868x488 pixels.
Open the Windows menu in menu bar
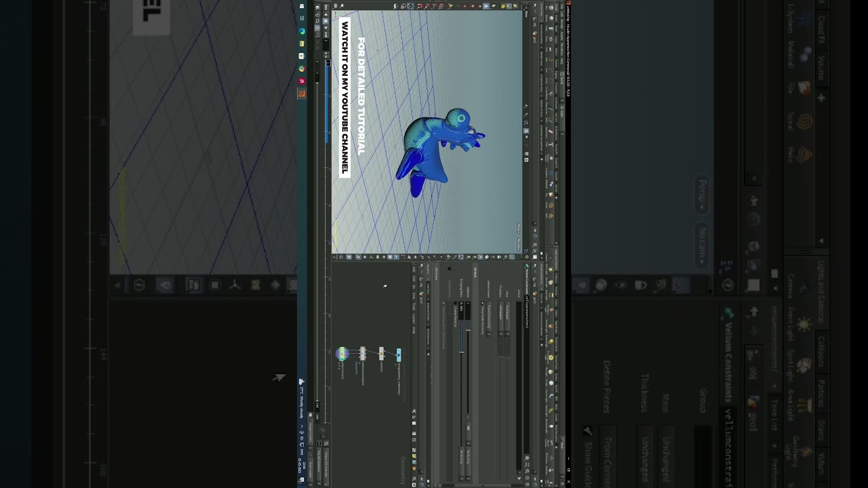coord(561,50)
